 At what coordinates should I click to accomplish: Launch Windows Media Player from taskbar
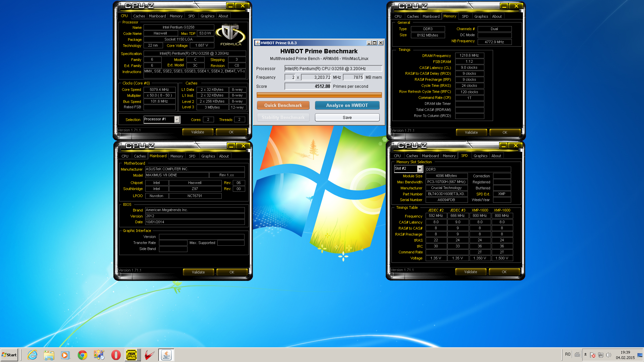pos(65,355)
